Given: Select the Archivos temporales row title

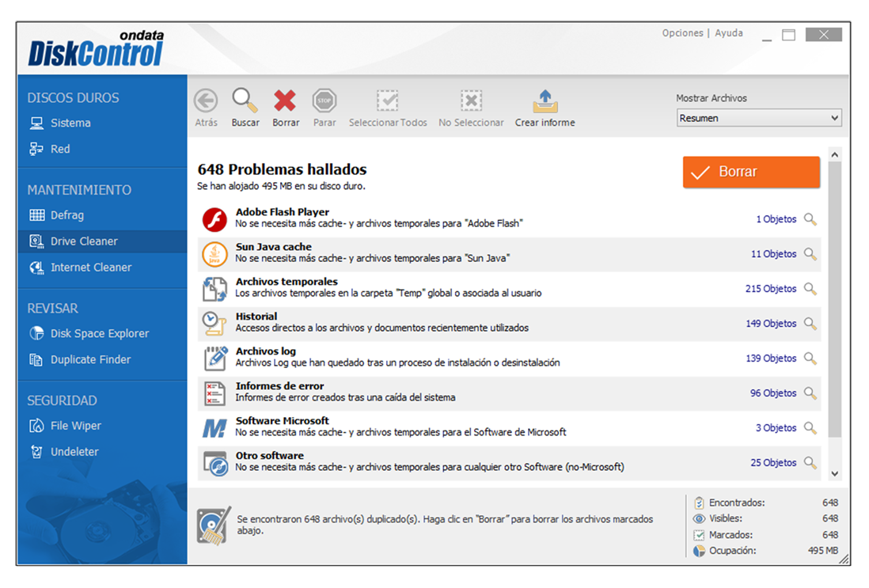Looking at the screenshot, I should pos(287,282).
